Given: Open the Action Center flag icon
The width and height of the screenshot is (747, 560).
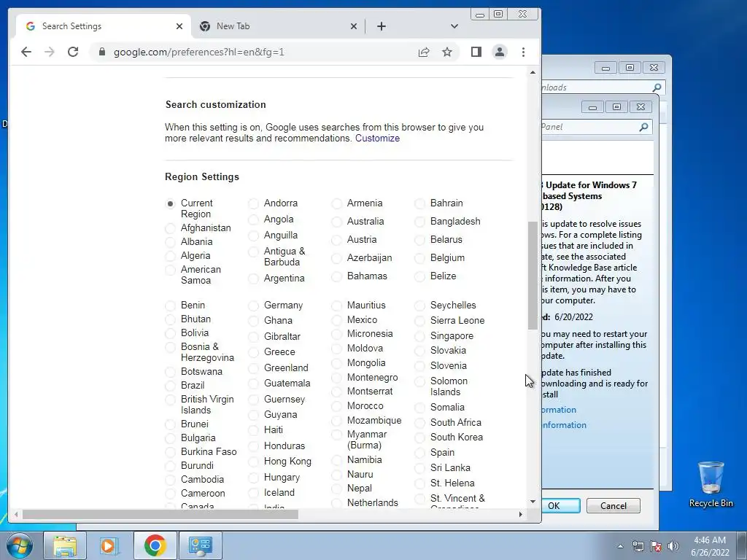Looking at the screenshot, I should 656,546.
